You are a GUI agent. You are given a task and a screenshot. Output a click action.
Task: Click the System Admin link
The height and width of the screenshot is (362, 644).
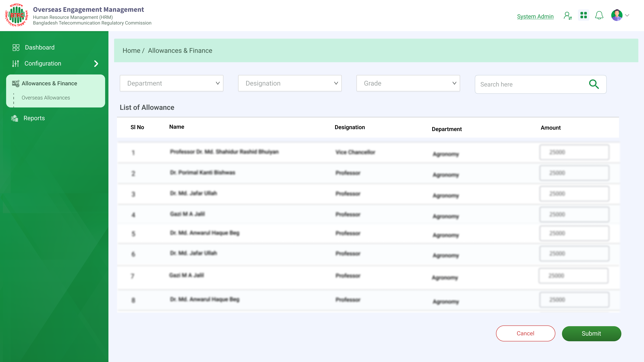[535, 16]
